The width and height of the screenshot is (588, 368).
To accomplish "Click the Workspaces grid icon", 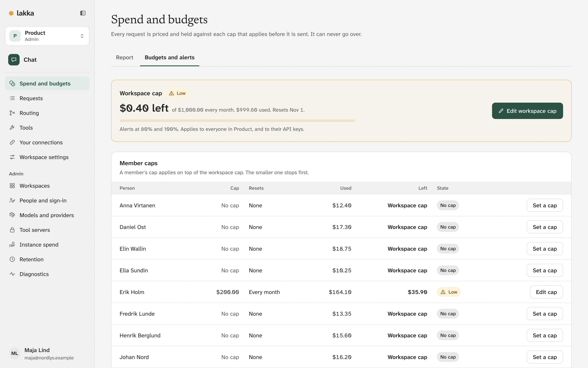I will (12, 186).
